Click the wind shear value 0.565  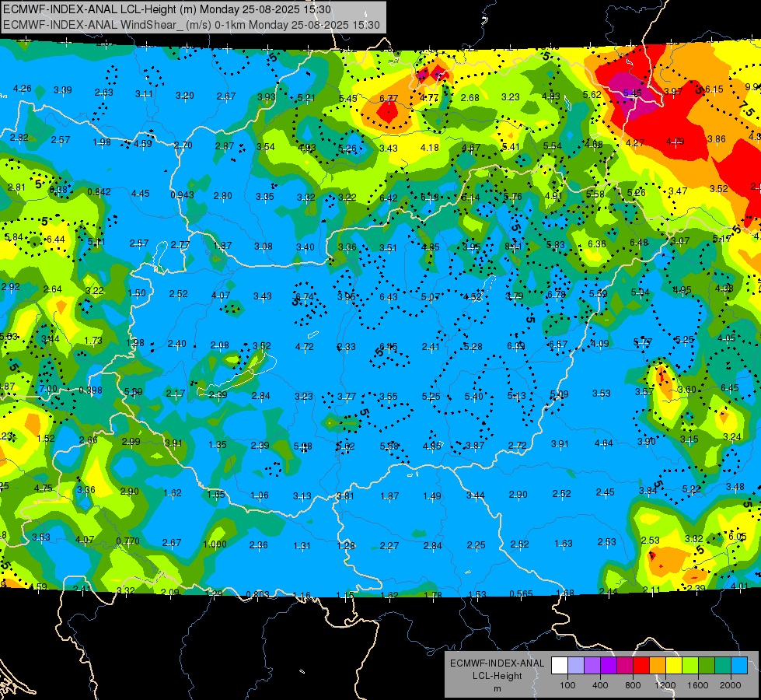pos(522,593)
